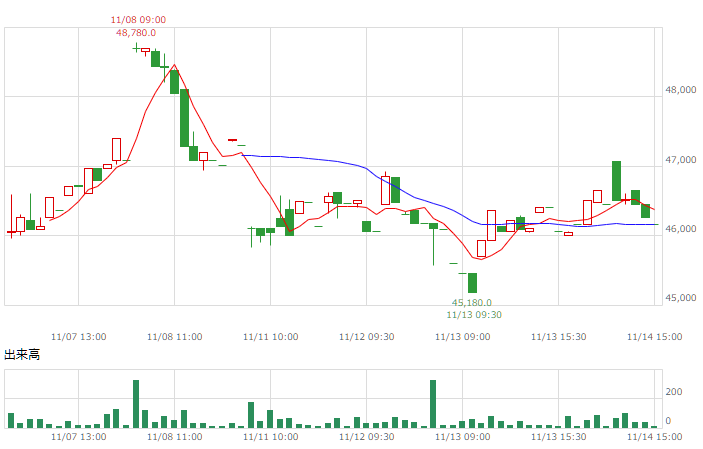Click volume chart date label 11/13 09:00

click(x=463, y=436)
